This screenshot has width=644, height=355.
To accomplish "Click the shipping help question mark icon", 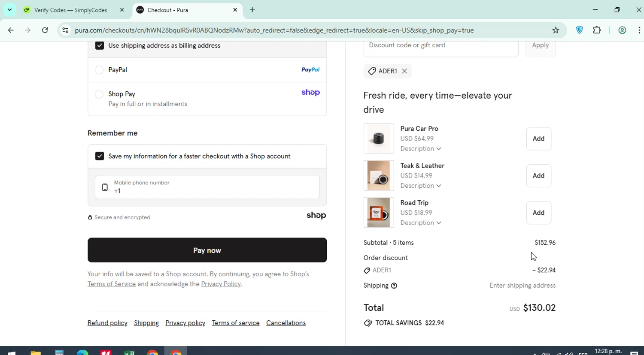I will [394, 286].
